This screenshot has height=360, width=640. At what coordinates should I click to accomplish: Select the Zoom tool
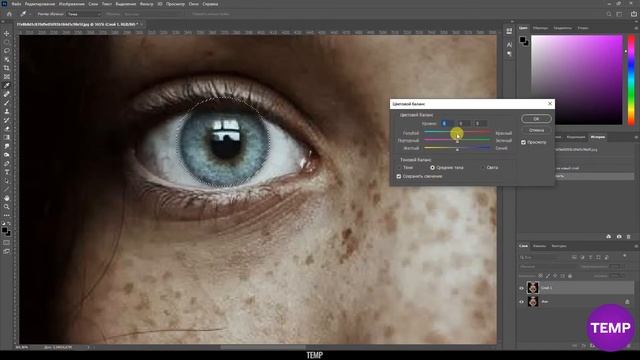[7, 207]
